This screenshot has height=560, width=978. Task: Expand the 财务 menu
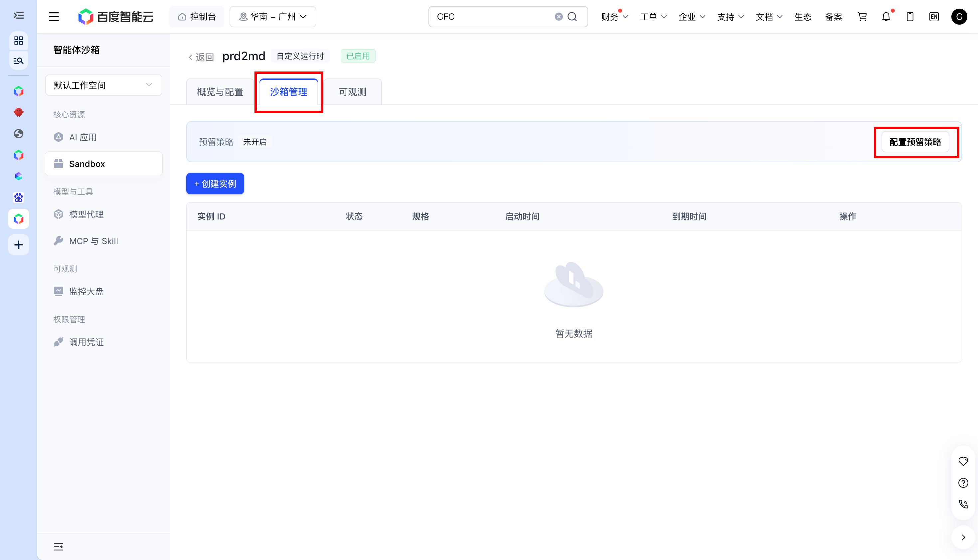click(x=614, y=17)
